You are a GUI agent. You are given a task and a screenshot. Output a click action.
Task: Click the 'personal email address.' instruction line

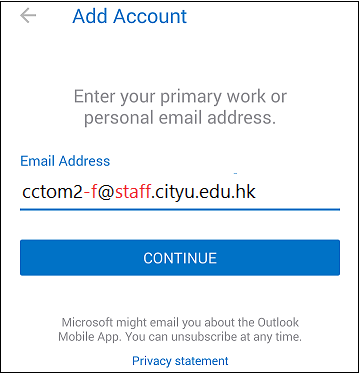180,118
